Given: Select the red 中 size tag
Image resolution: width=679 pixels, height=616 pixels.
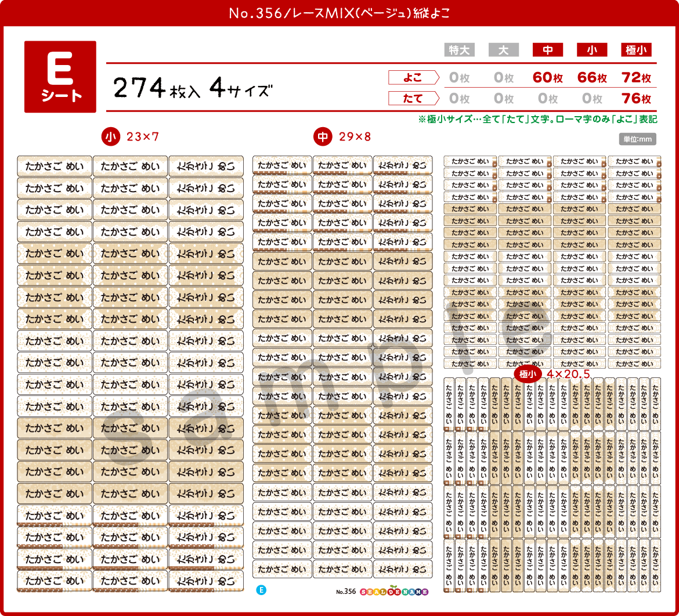Looking at the screenshot, I should (x=548, y=50).
